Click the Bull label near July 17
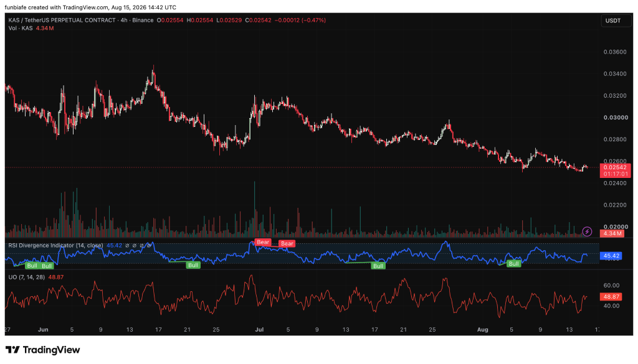Image resolution: width=638 pixels, height=364 pixels. pos(378,266)
